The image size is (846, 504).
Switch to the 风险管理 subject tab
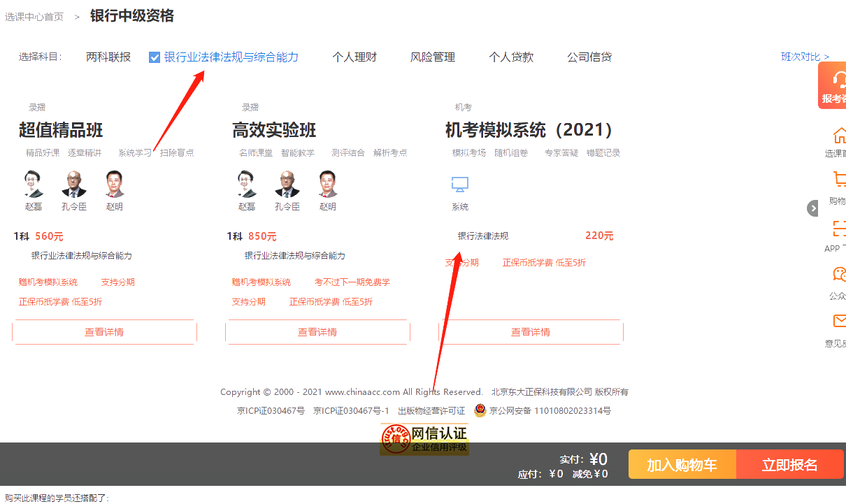point(433,57)
